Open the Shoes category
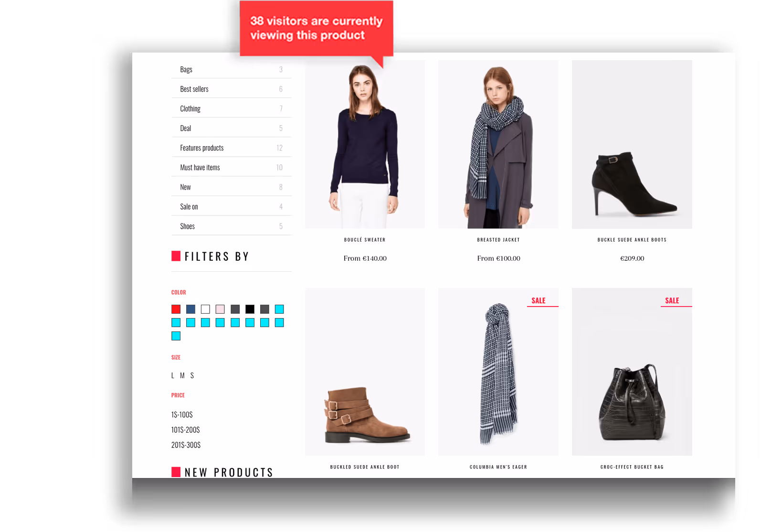The width and height of the screenshot is (782, 532). (231, 226)
